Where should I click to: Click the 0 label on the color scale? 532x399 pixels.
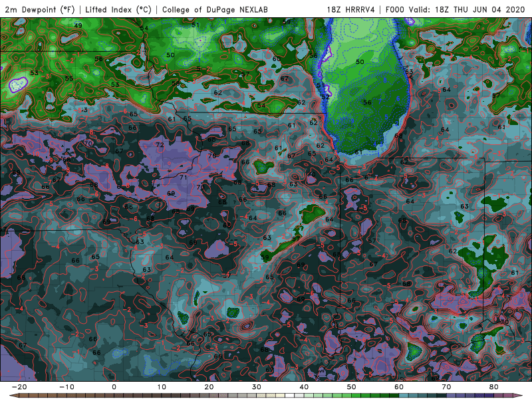(114, 387)
